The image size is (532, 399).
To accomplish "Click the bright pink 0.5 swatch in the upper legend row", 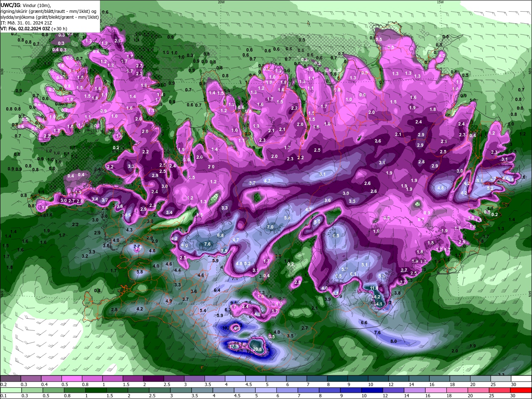I will pyautogui.click(x=71, y=379).
